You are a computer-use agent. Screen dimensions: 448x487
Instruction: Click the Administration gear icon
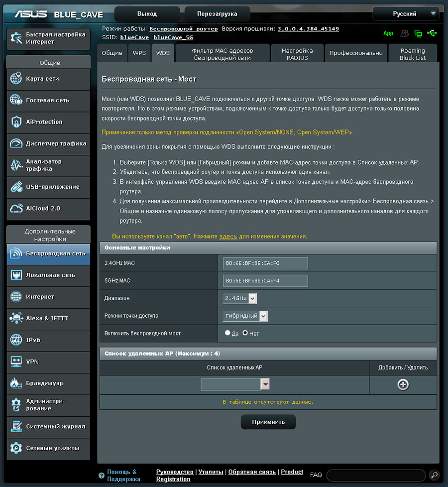16,405
